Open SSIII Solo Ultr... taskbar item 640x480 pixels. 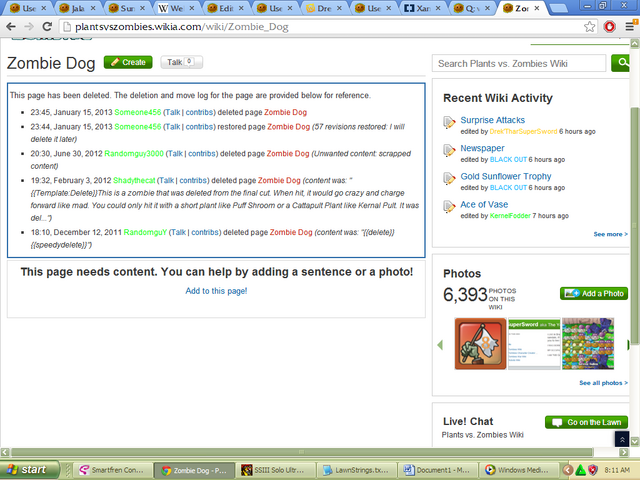click(x=275, y=470)
